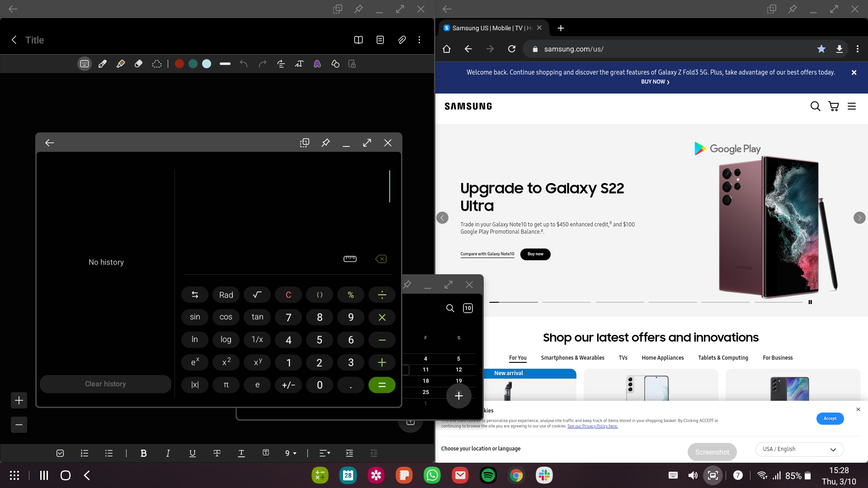Open the USA / English language dropdown

799,449
